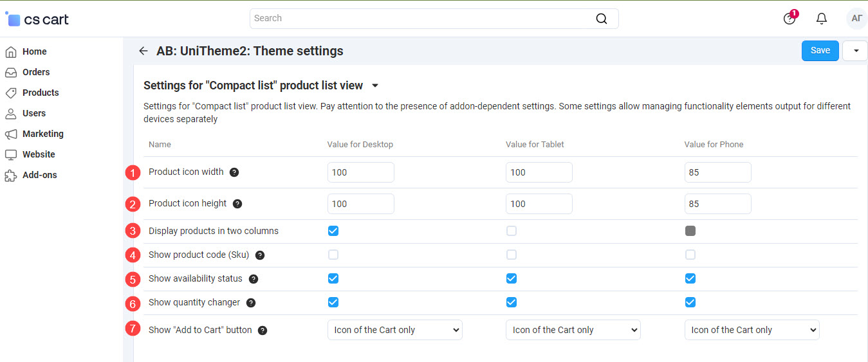The height and width of the screenshot is (362, 868).
Task: Click Product icon height Phone field
Action: click(x=718, y=204)
